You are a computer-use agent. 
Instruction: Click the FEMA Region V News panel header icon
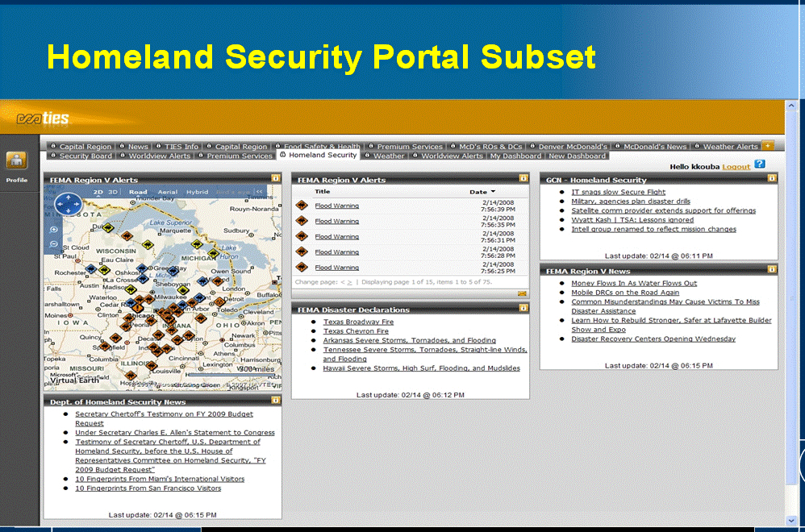(x=772, y=269)
